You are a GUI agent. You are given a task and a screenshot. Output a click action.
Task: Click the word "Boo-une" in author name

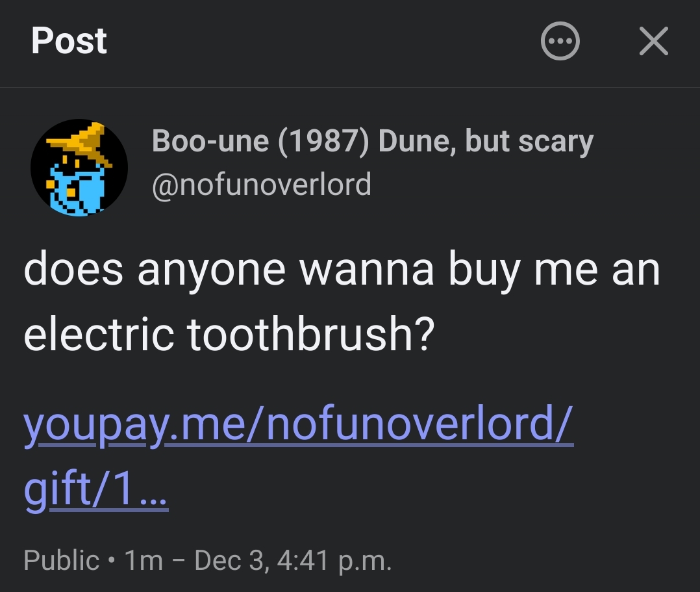click(x=210, y=142)
